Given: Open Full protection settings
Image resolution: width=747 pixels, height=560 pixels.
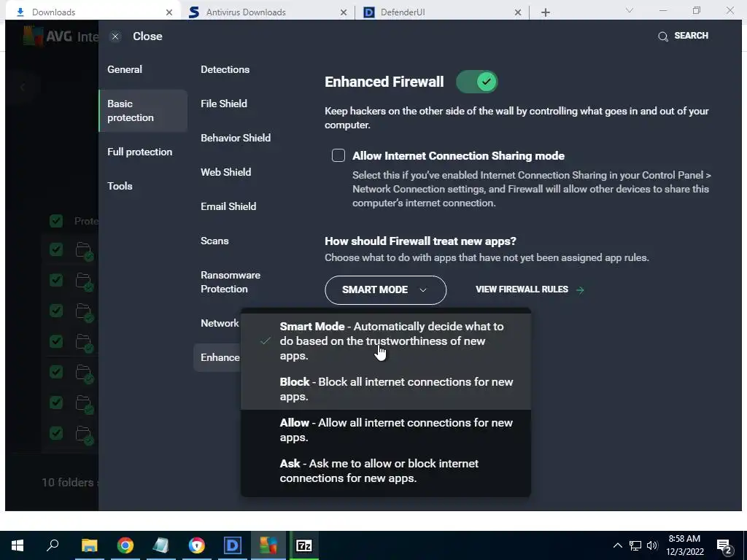Looking at the screenshot, I should tap(139, 152).
